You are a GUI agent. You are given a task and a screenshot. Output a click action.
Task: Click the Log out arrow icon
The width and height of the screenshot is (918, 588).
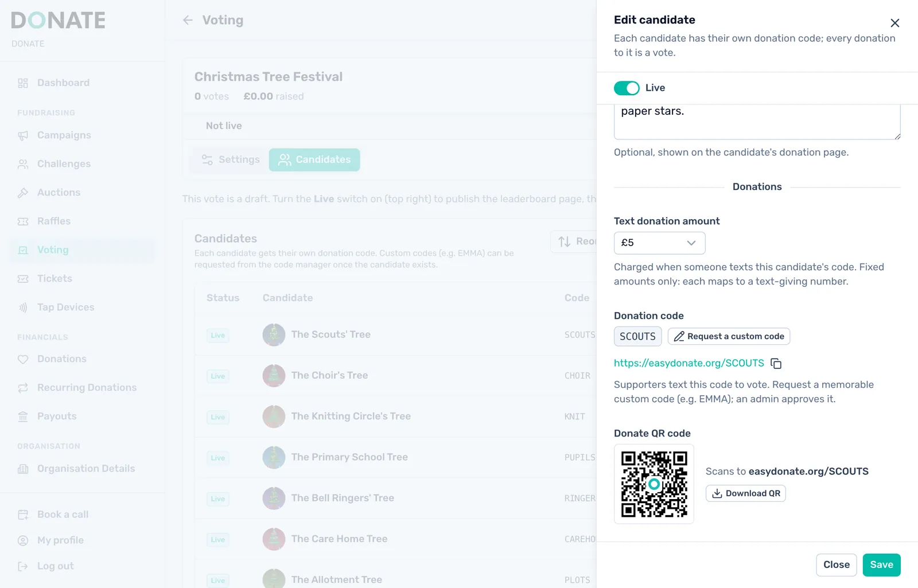(23, 566)
